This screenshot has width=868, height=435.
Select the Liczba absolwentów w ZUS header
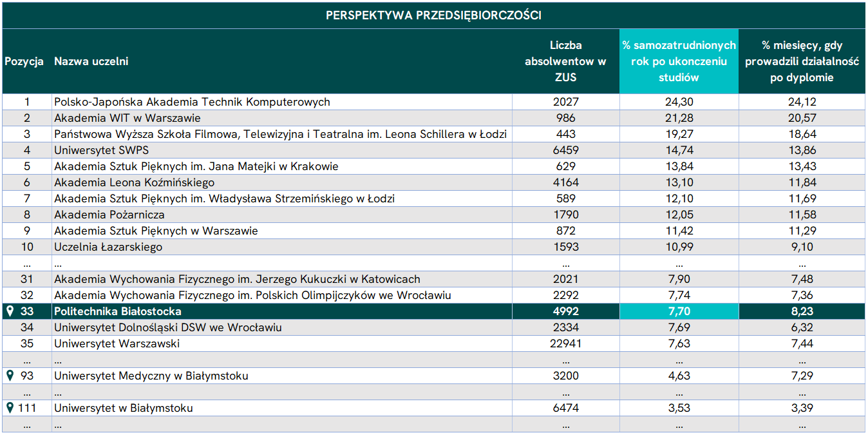tap(565, 62)
